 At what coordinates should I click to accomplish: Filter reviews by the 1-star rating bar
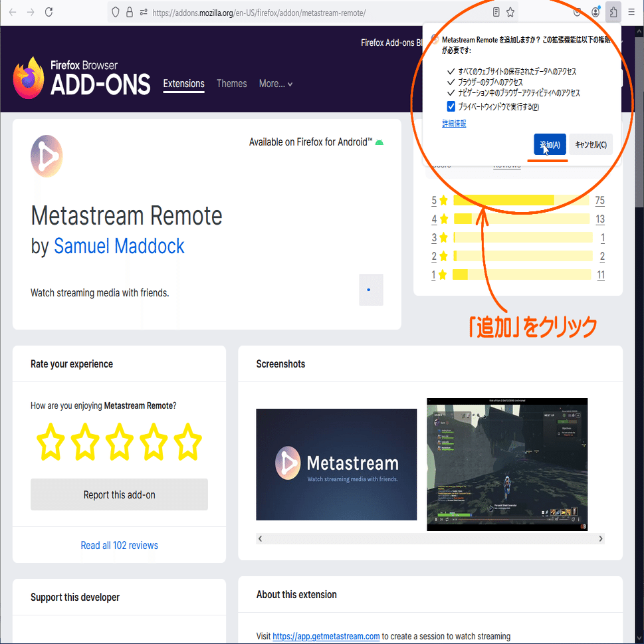(522, 274)
